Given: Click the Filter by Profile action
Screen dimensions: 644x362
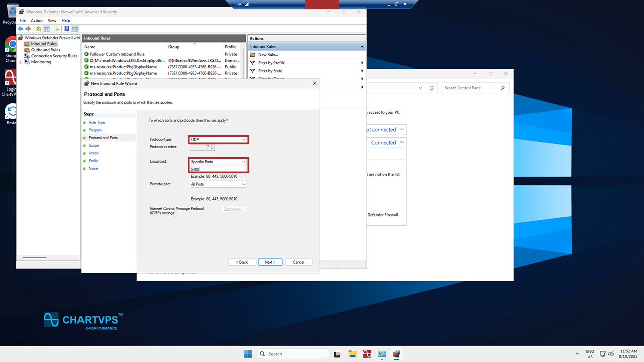Looking at the screenshot, I should pyautogui.click(x=271, y=63).
